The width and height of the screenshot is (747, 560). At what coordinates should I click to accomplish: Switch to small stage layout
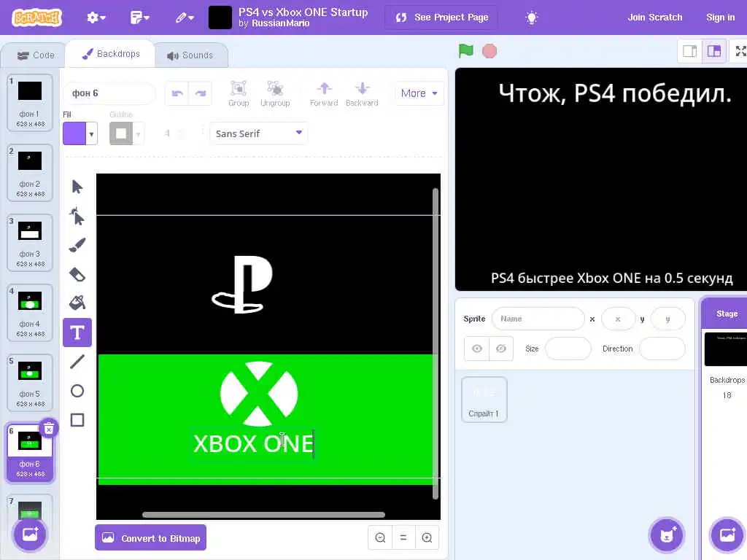click(690, 51)
